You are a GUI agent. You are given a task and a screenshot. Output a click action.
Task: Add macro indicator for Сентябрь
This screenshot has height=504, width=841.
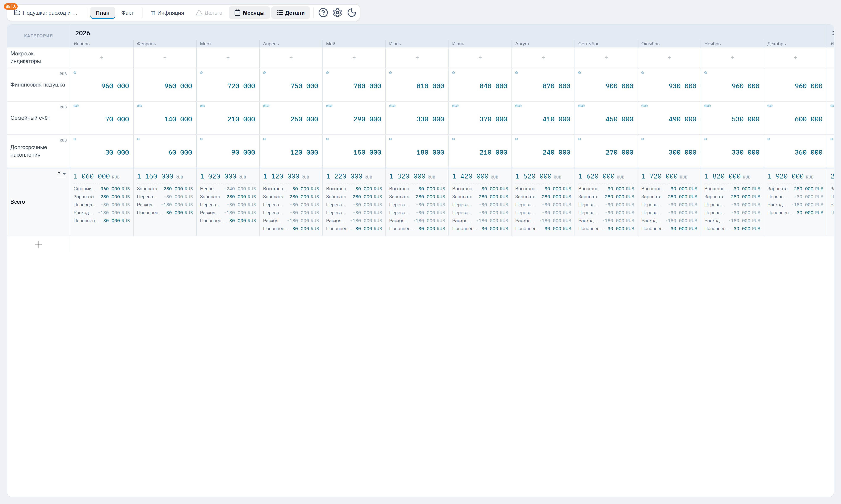606,58
